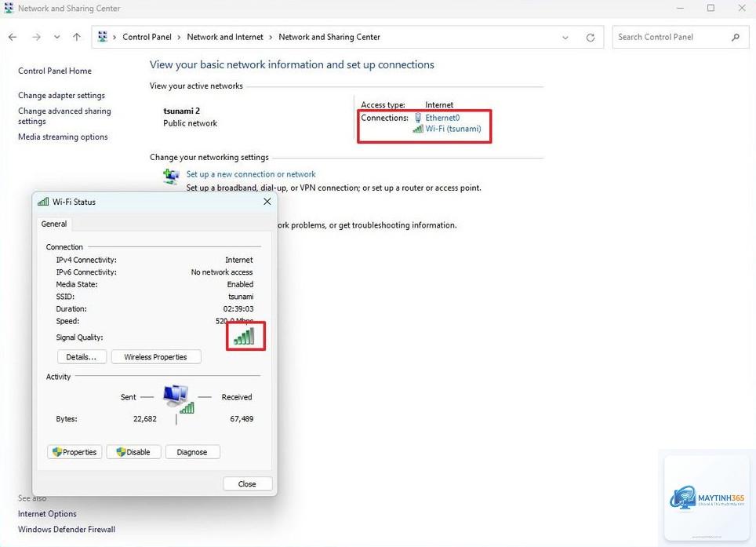The image size is (756, 547).
Task: Click the Network and Sharing Center window icon
Action: coord(9,8)
